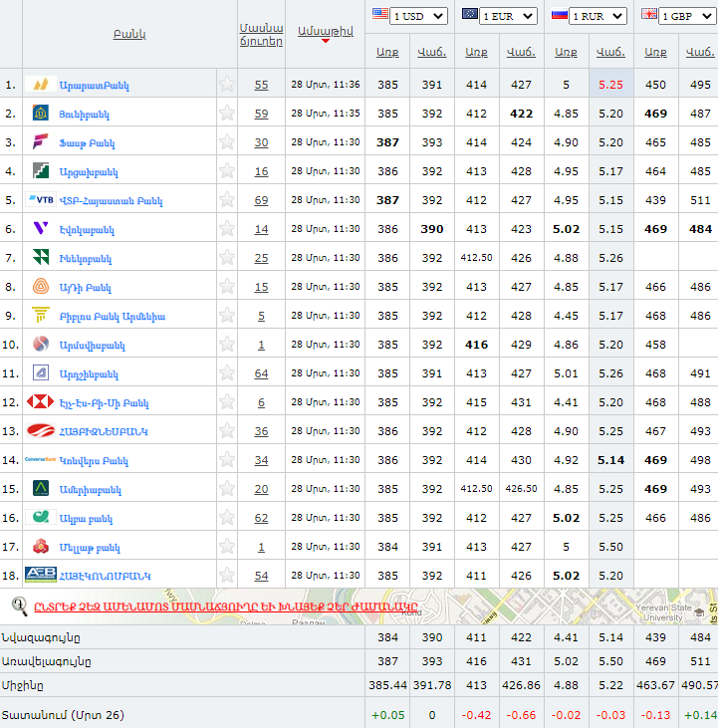718x728 pixels.
Task: Click maximum GBP sell value 511
Action: (700, 661)
